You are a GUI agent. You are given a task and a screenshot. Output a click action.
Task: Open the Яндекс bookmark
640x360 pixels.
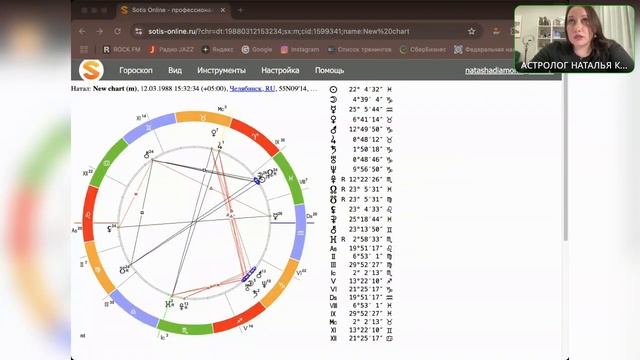tap(218, 49)
